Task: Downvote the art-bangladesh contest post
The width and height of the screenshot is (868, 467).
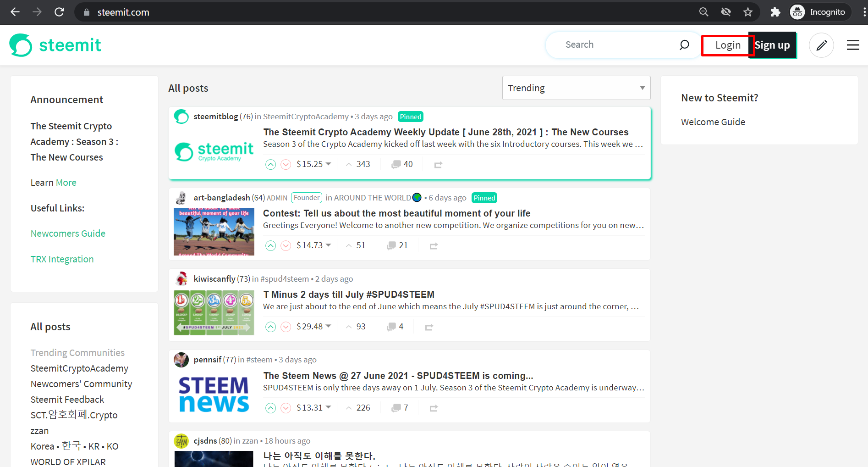Action: (286, 245)
